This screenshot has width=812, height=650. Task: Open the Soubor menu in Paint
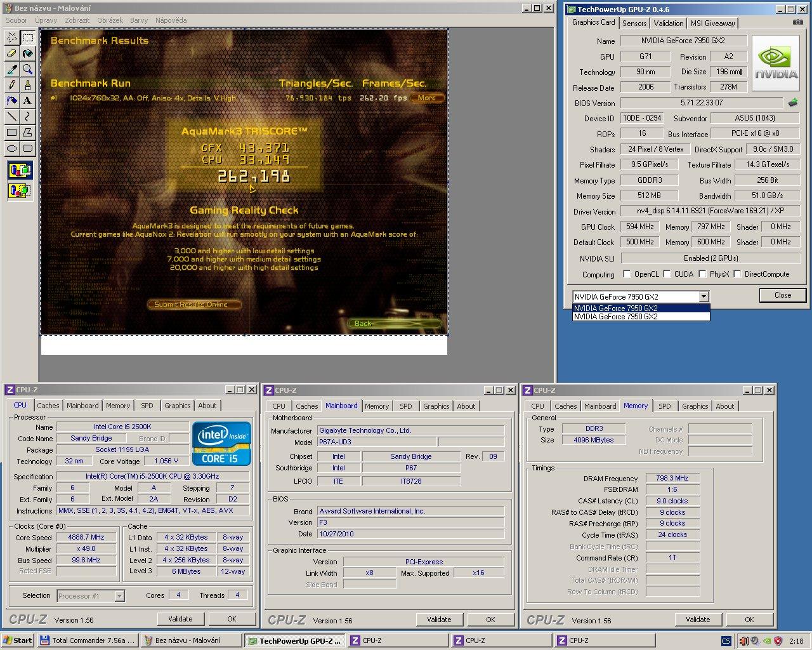16,20
